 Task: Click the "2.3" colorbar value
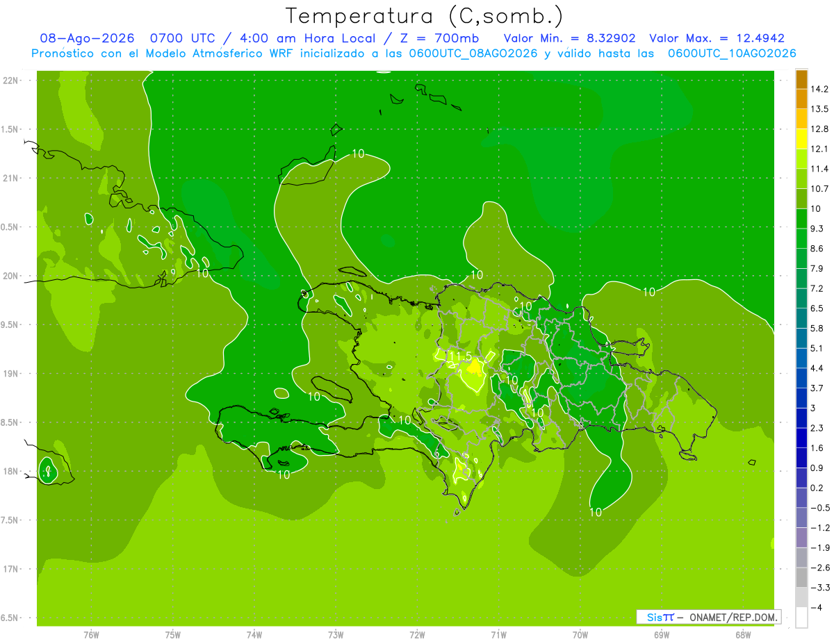click(x=818, y=428)
